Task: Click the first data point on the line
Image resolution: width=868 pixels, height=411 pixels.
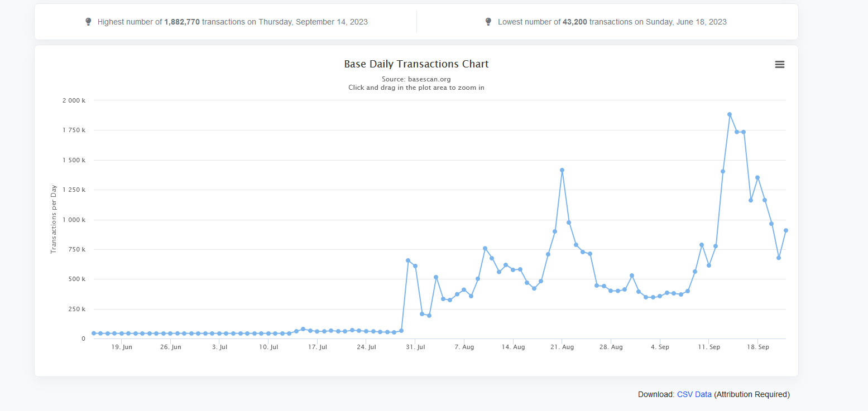Action: [94, 333]
